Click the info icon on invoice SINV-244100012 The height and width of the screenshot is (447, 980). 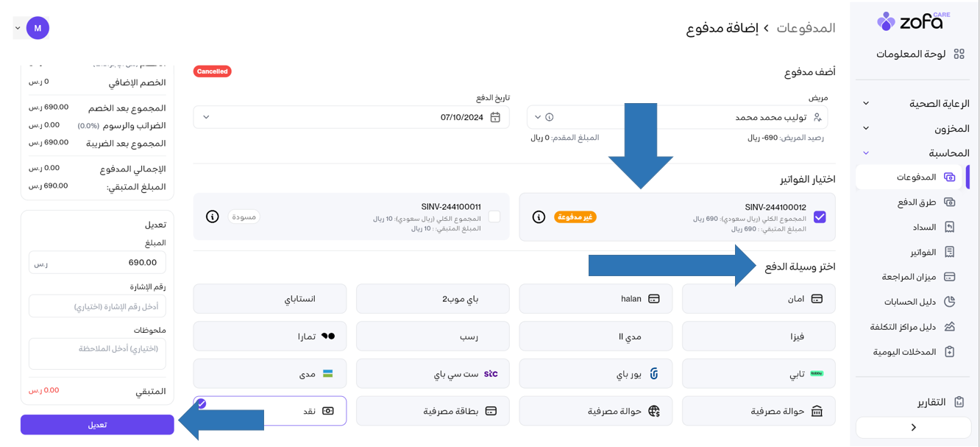click(539, 217)
